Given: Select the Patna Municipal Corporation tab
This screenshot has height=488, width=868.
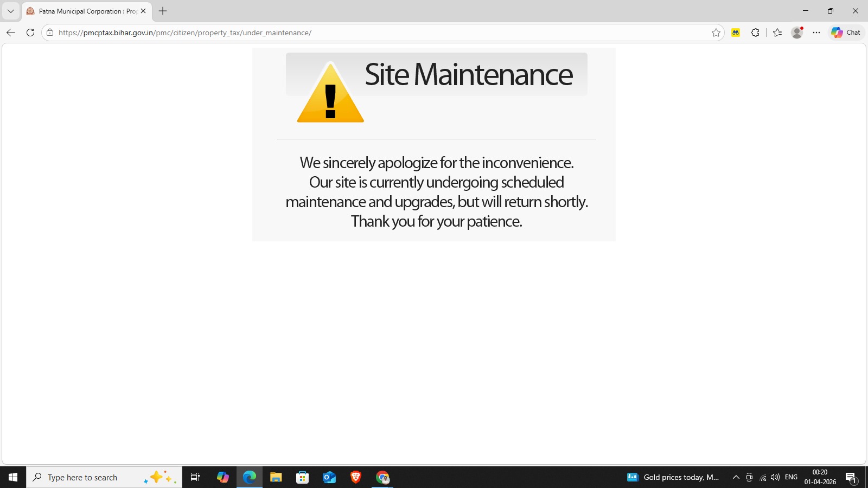Looking at the screenshot, I should [x=81, y=11].
